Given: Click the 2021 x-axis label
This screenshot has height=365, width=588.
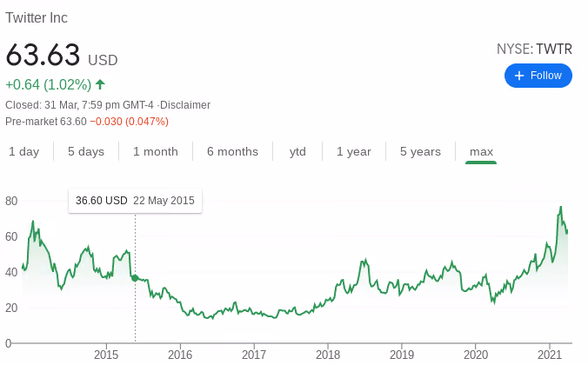Looking at the screenshot, I should [550, 355].
